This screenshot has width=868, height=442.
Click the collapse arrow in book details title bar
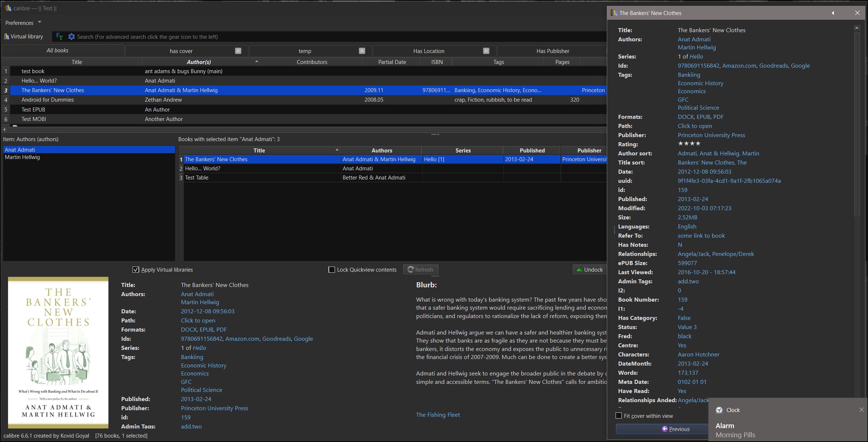coord(833,13)
